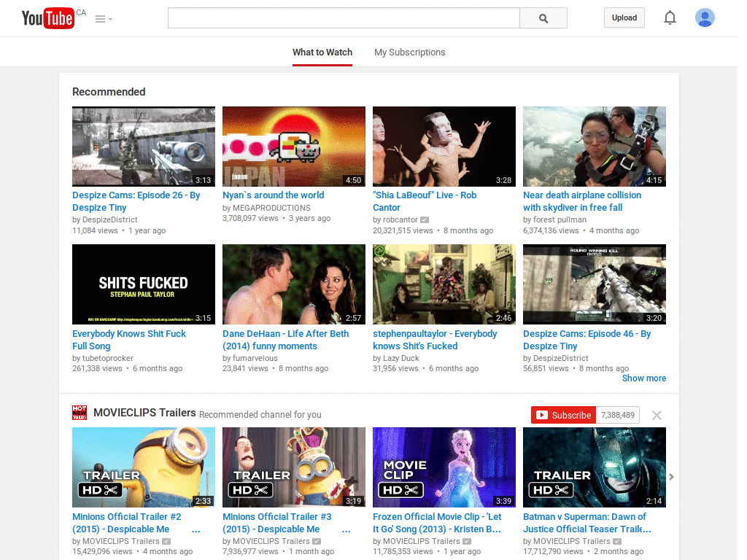Image resolution: width=747 pixels, height=560 pixels.
Task: Expand more recommended videos with Show more
Action: (643, 378)
